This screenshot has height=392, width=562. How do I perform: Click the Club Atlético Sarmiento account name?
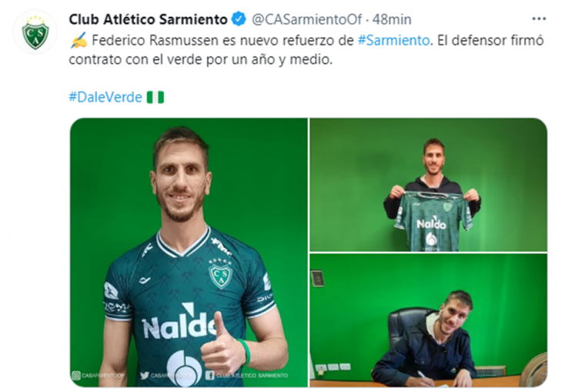148,19
